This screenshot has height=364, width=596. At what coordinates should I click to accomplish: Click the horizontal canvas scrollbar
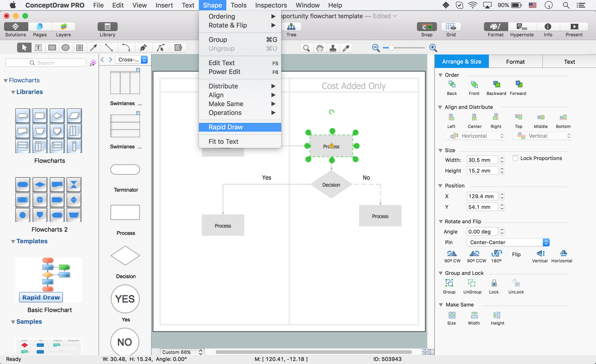(313, 352)
